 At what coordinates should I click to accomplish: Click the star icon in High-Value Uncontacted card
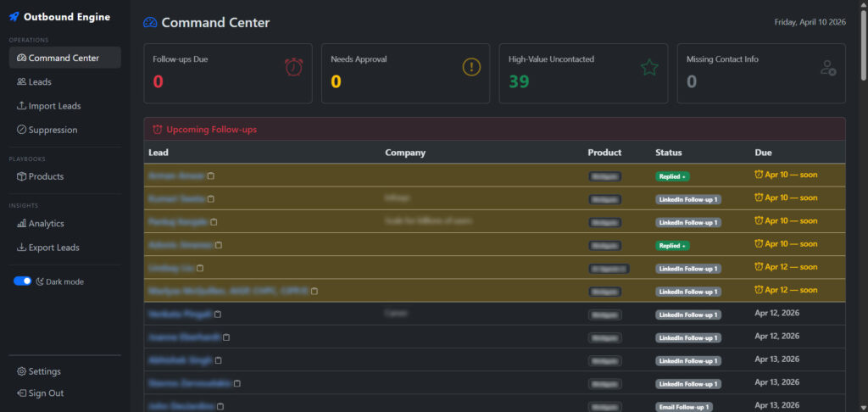point(649,67)
